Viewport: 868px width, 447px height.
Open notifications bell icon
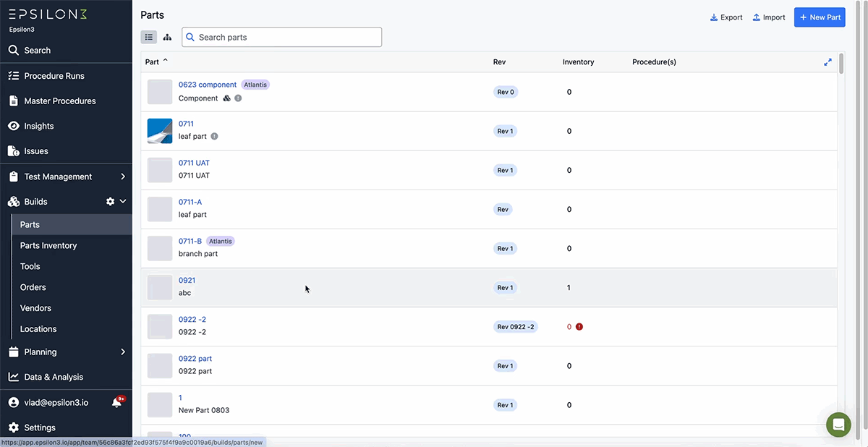(116, 402)
